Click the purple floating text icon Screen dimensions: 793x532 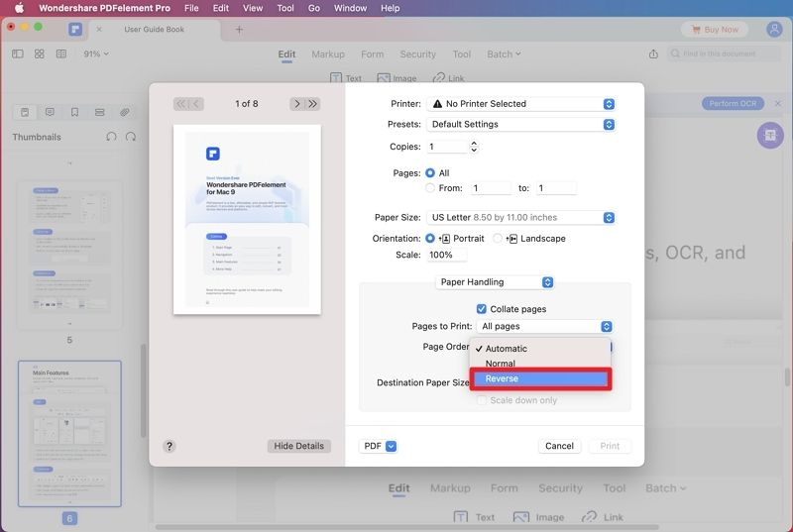pos(770,136)
